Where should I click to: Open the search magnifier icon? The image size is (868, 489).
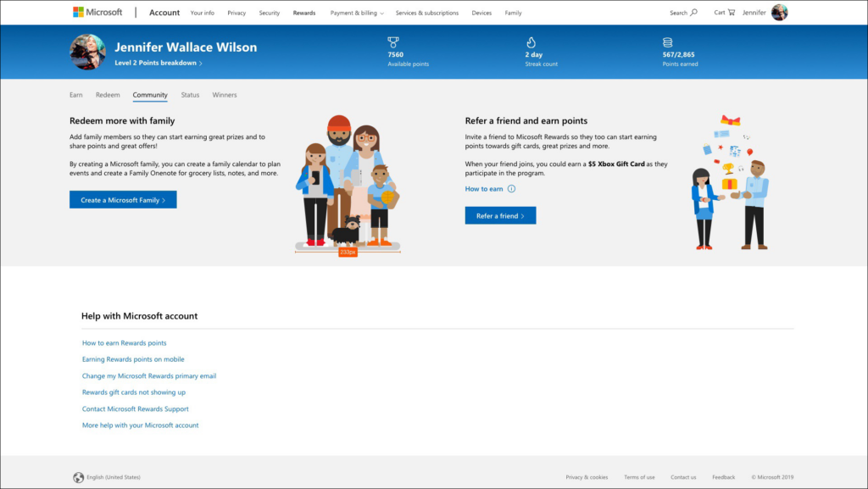tap(693, 12)
